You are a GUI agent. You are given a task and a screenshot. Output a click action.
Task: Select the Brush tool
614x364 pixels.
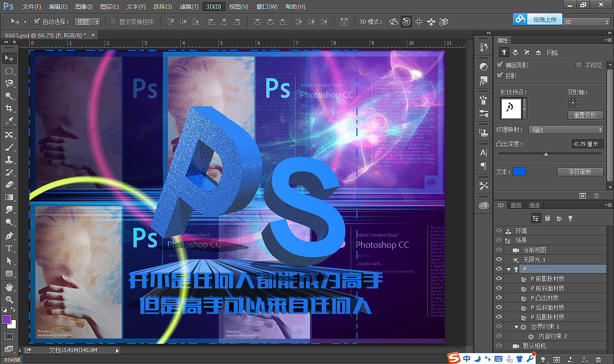tap(9, 147)
